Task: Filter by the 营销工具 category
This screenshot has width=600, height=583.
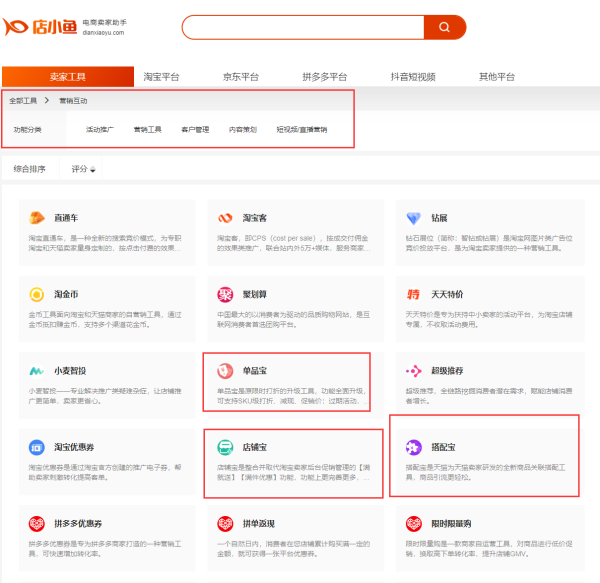Action: tap(147, 129)
